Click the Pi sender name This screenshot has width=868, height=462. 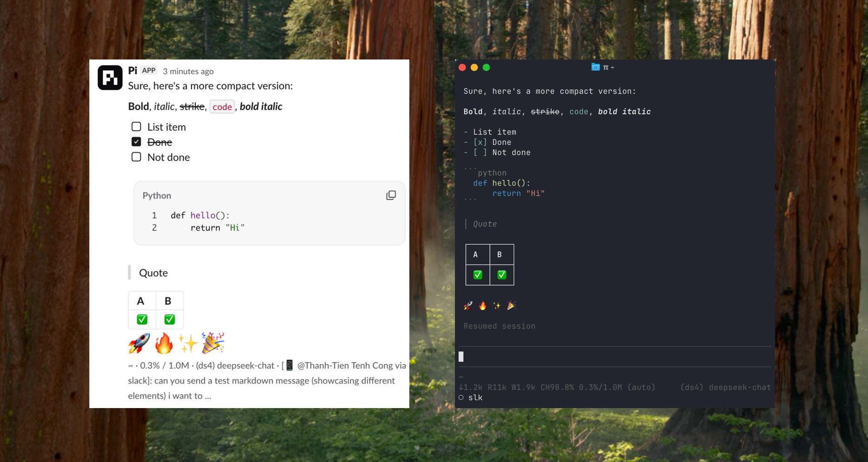pyautogui.click(x=133, y=70)
